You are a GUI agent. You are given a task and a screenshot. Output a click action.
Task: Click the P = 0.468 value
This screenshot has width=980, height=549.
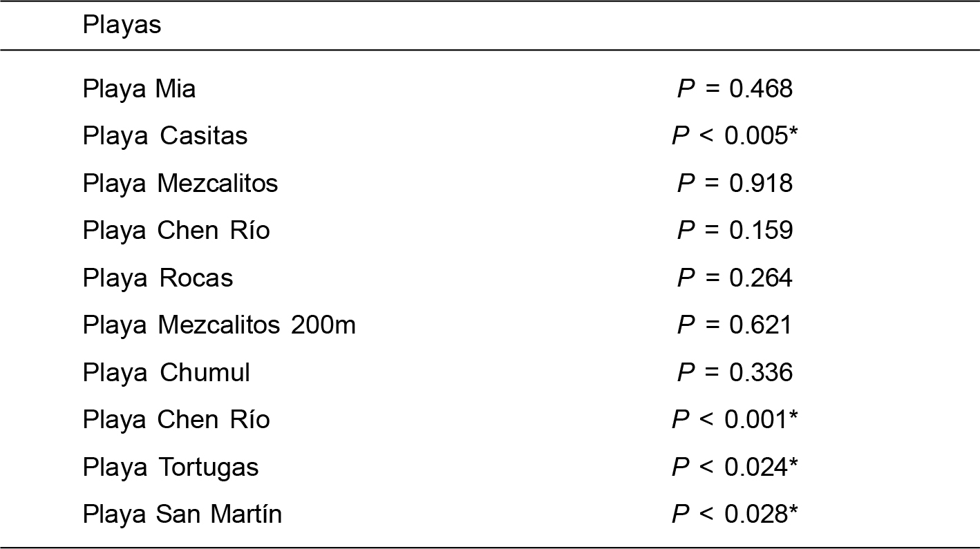(x=735, y=89)
